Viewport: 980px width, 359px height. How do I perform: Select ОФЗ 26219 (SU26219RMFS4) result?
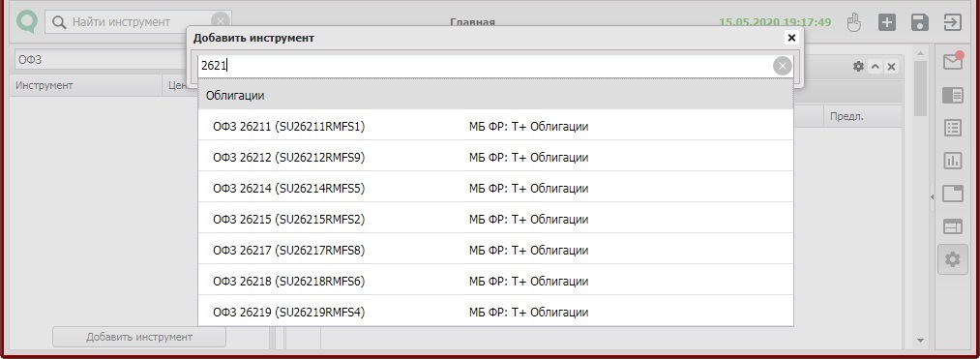pos(495,311)
